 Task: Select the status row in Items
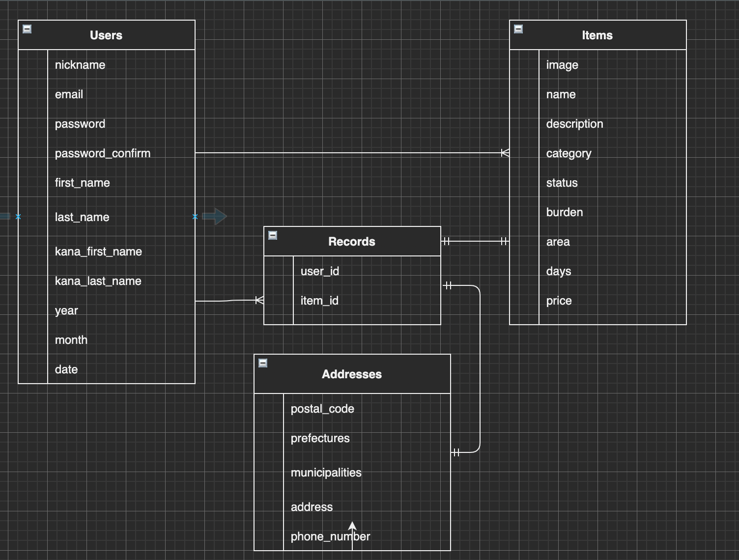tap(598, 182)
